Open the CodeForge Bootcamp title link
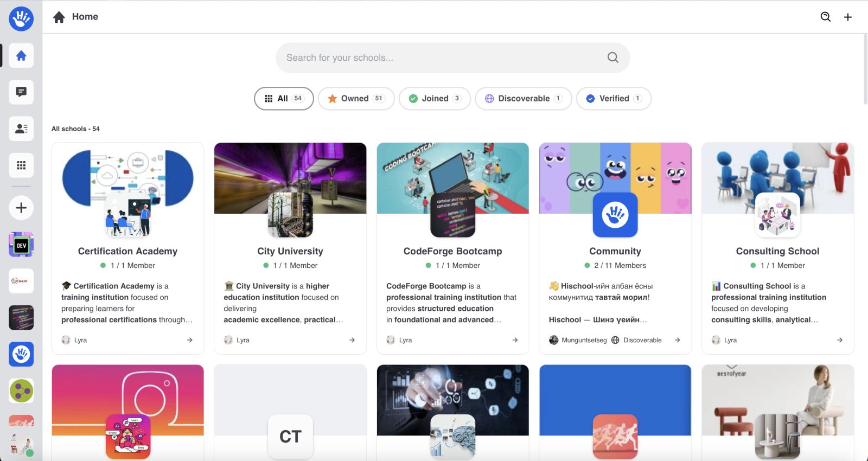 [x=452, y=251]
